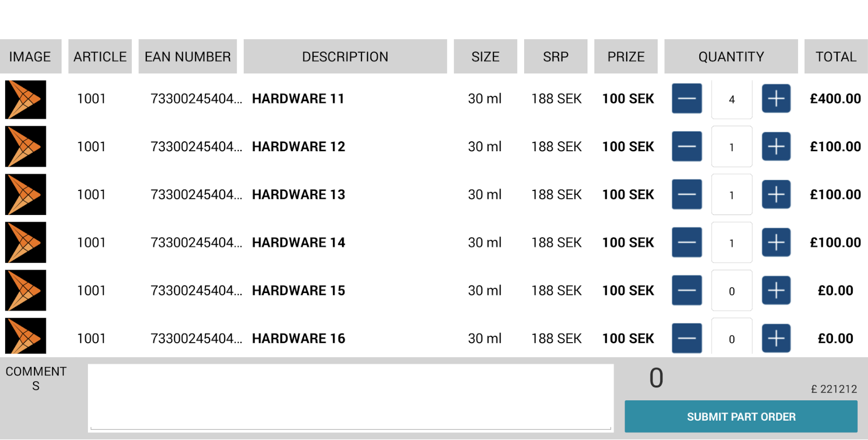868x440 pixels.
Task: Tap plus icon for HARDWARE 15
Action: point(776,291)
